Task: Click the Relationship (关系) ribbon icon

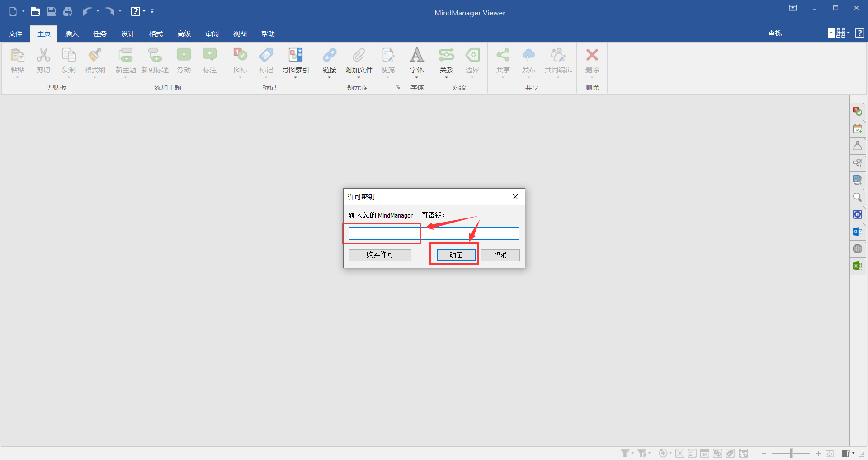Action: 446,56
